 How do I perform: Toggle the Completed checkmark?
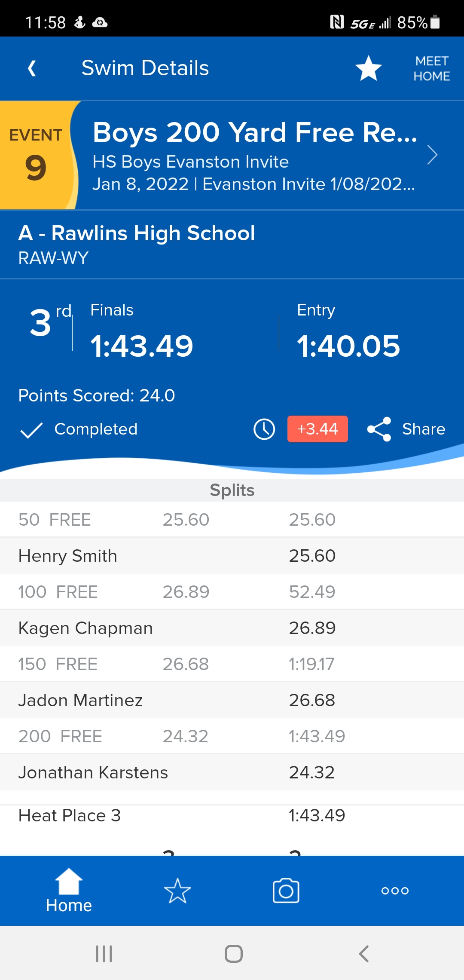[x=32, y=429]
